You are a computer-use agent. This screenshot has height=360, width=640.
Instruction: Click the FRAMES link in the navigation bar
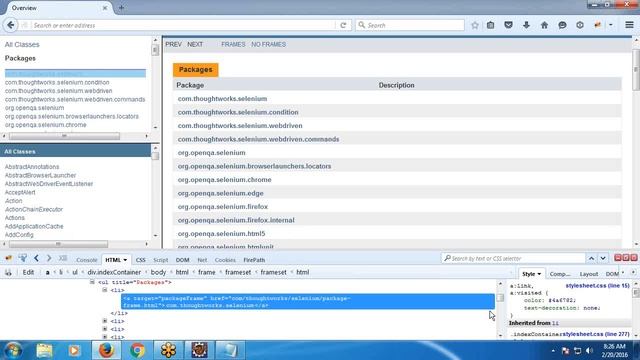[x=233, y=44]
